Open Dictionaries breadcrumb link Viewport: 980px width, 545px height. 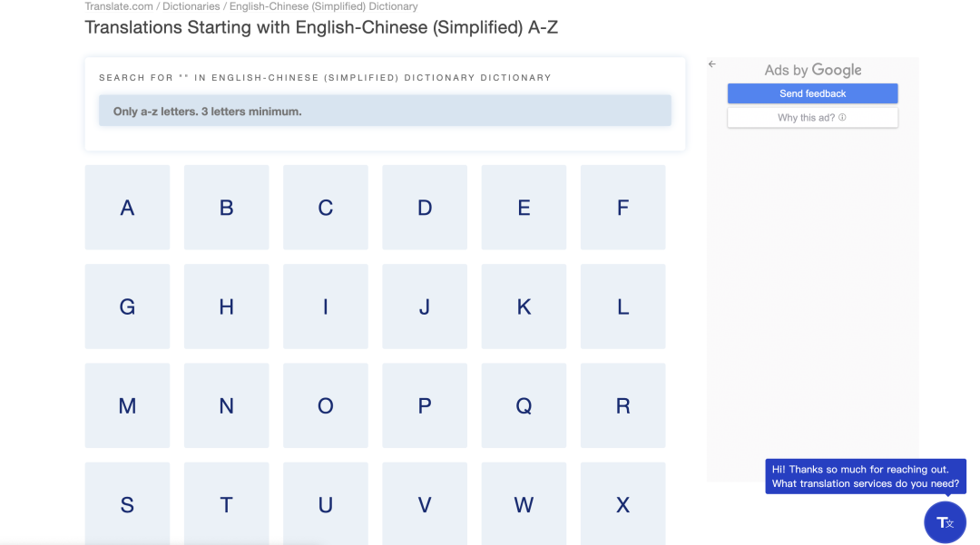tap(191, 6)
